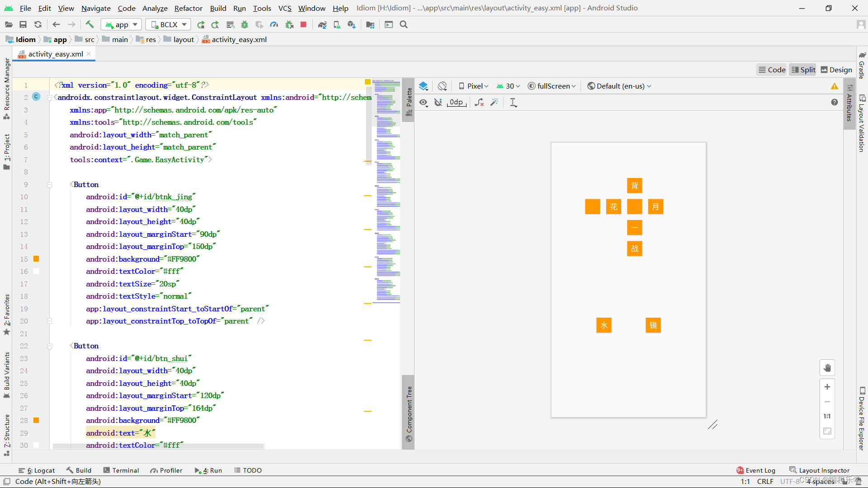Viewport: 868px width, 488px height.
Task: Open the app run configuration dropdown
Action: point(121,24)
